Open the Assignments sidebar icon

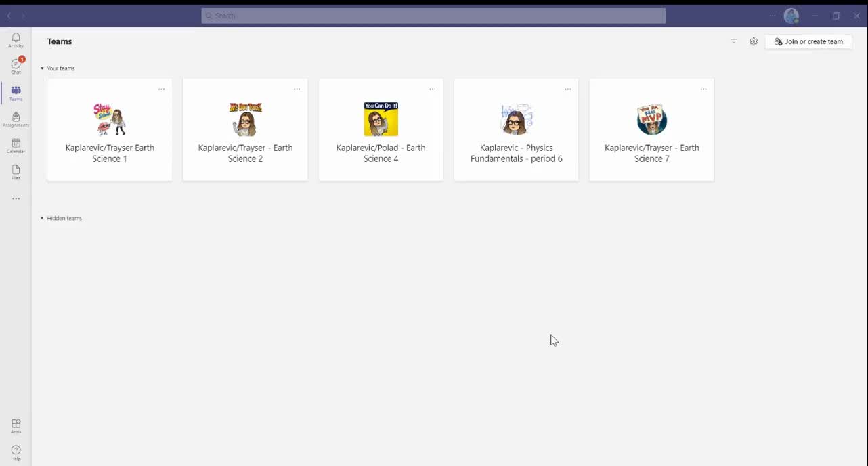click(16, 119)
